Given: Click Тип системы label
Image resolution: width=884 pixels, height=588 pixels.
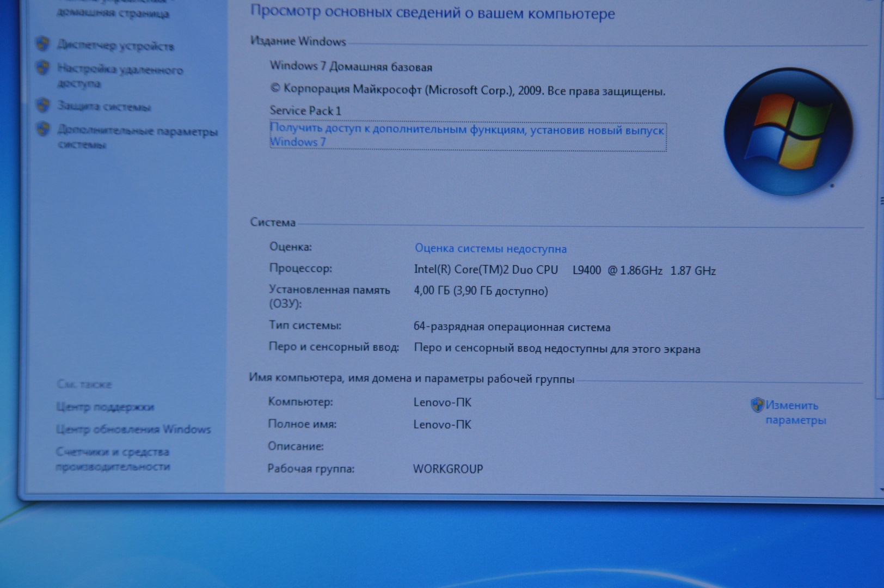Looking at the screenshot, I should coord(305,326).
